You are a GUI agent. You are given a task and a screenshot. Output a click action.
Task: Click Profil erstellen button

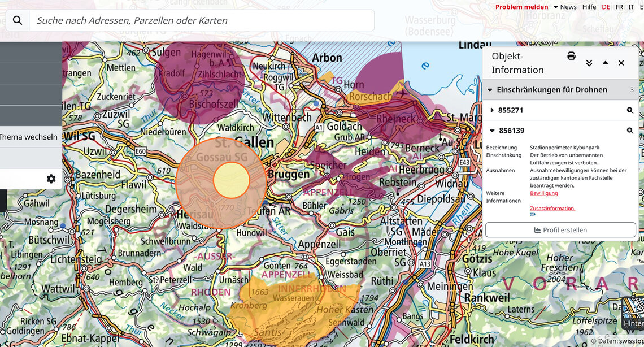tap(560, 230)
